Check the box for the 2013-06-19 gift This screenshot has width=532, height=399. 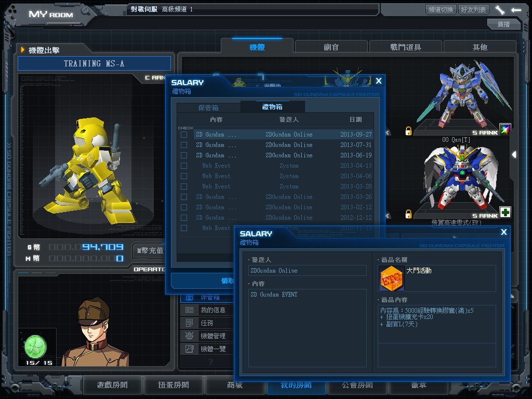tap(184, 155)
